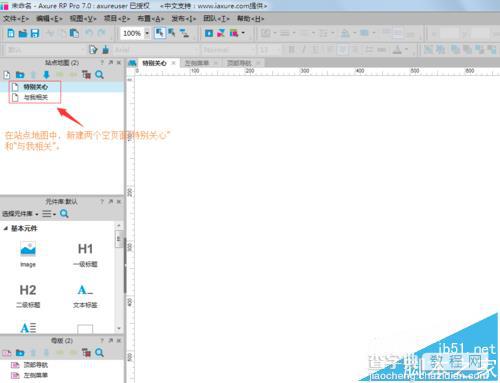Add a new page in sitemap panel
The image size is (500, 383).
(7, 75)
